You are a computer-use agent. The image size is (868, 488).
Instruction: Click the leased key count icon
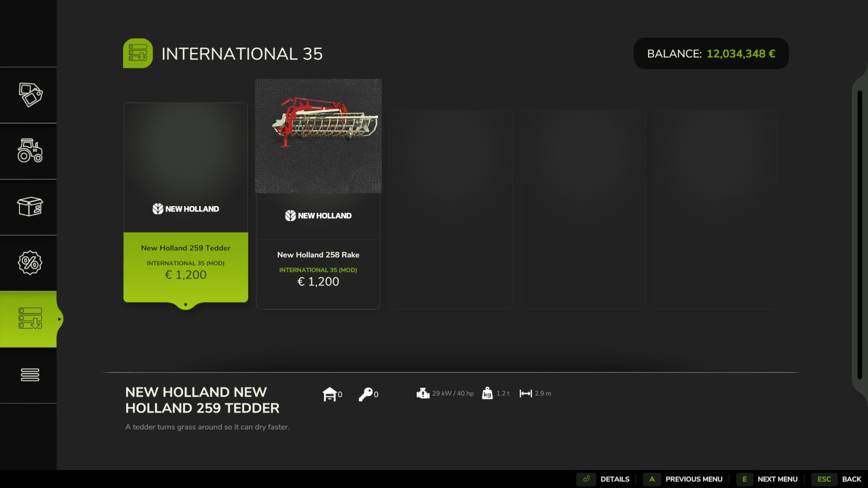365,394
